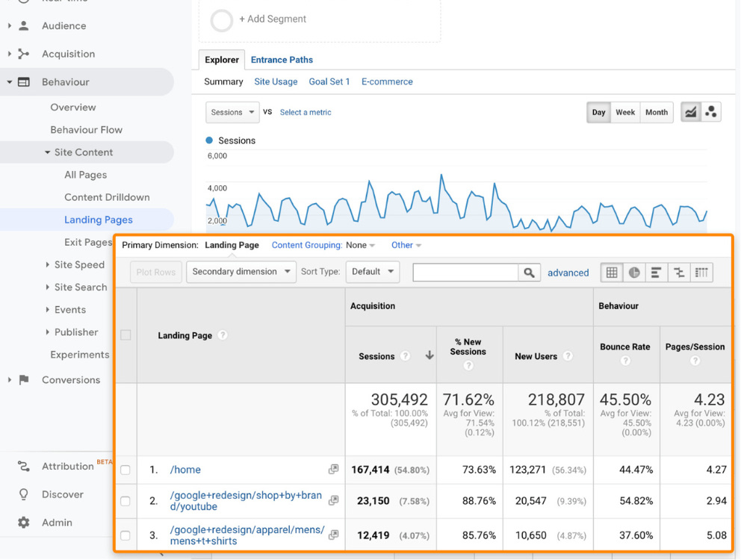The height and width of the screenshot is (560, 747).
Task: Open the Secondary dimension dropdown
Action: click(241, 272)
